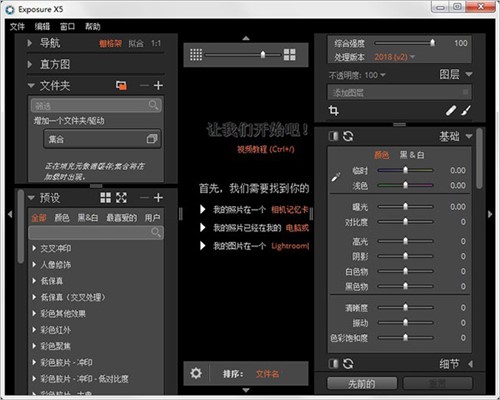
Task: Expand the 细节 panel arrow
Action: pyautogui.click(x=470, y=364)
